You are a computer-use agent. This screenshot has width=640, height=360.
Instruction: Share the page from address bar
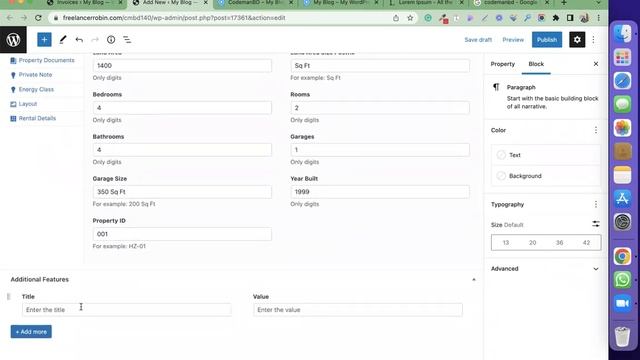point(396,18)
